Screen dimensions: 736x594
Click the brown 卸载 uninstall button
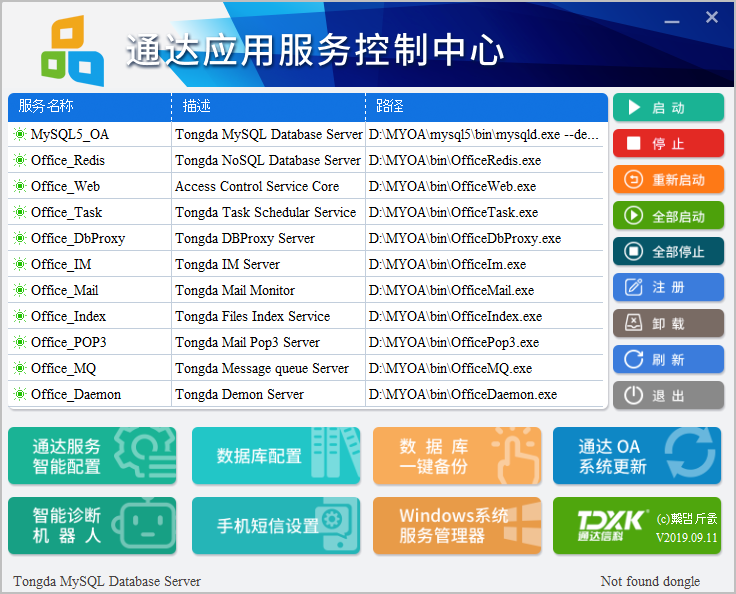coord(668,323)
